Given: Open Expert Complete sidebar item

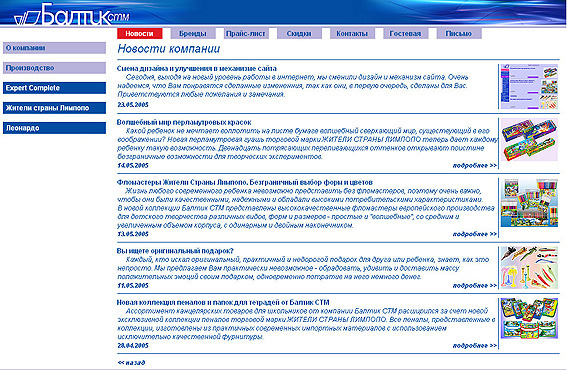Looking at the screenshot, I should (54, 88).
